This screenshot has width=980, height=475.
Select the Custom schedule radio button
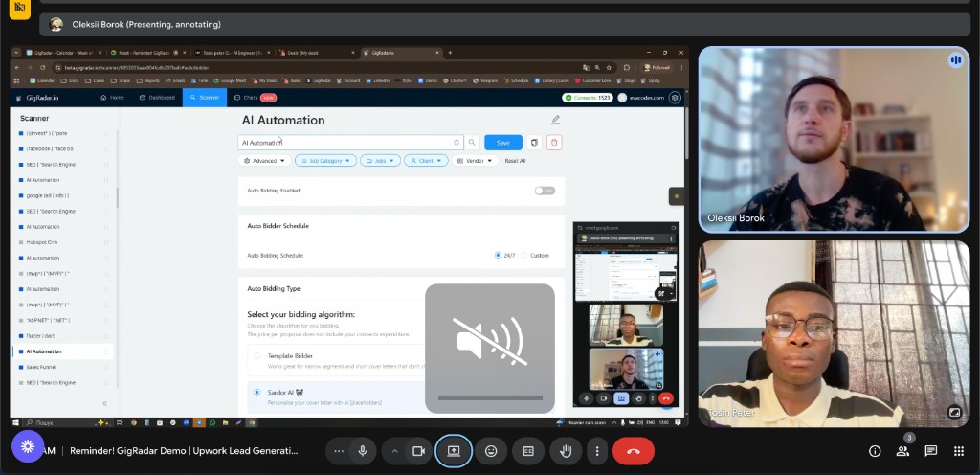524,255
